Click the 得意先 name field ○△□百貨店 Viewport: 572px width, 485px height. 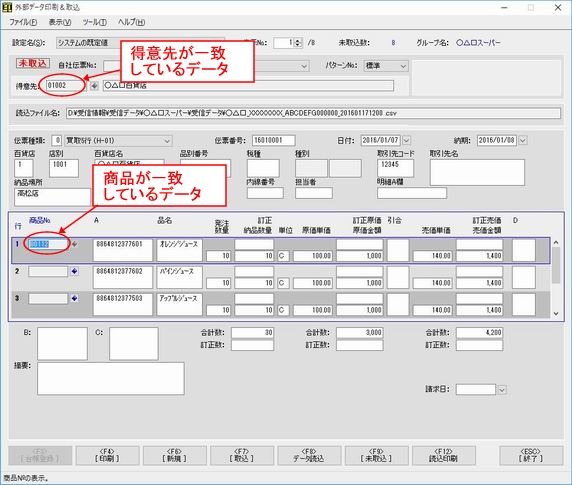tap(248, 86)
